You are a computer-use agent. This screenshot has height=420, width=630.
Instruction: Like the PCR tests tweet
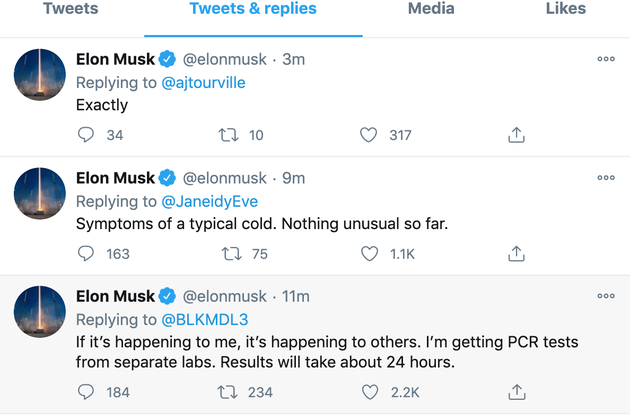[x=368, y=392]
